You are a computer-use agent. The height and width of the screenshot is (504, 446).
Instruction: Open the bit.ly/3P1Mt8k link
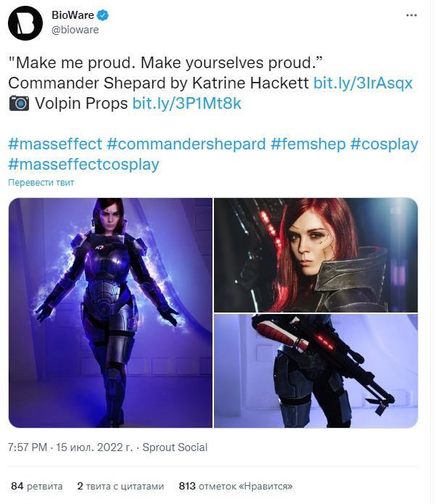click(x=186, y=104)
